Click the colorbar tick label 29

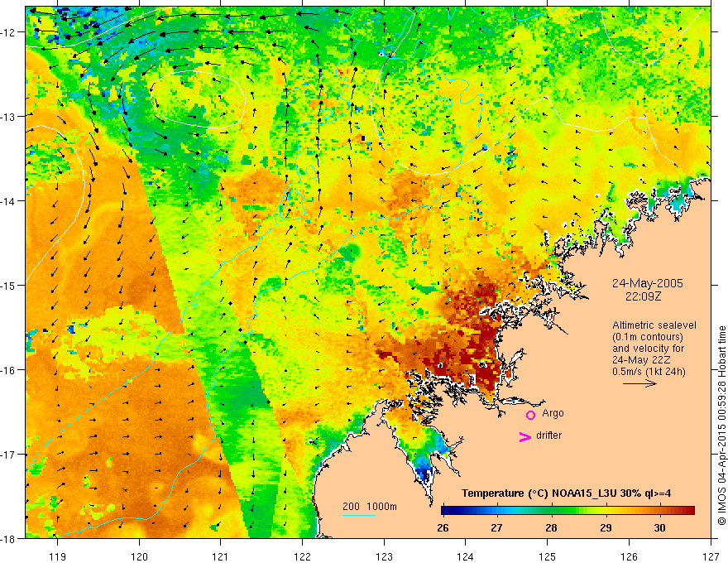[606, 527]
